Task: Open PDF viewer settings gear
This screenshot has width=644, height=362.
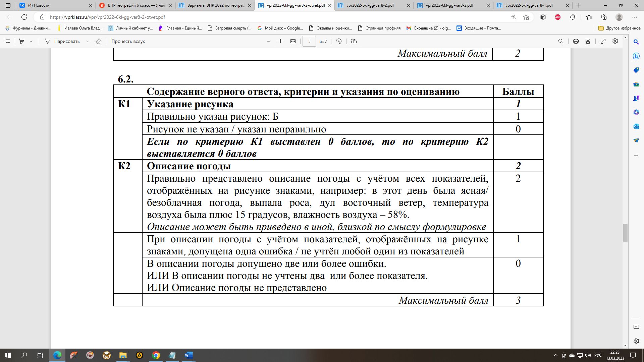Action: click(615, 41)
